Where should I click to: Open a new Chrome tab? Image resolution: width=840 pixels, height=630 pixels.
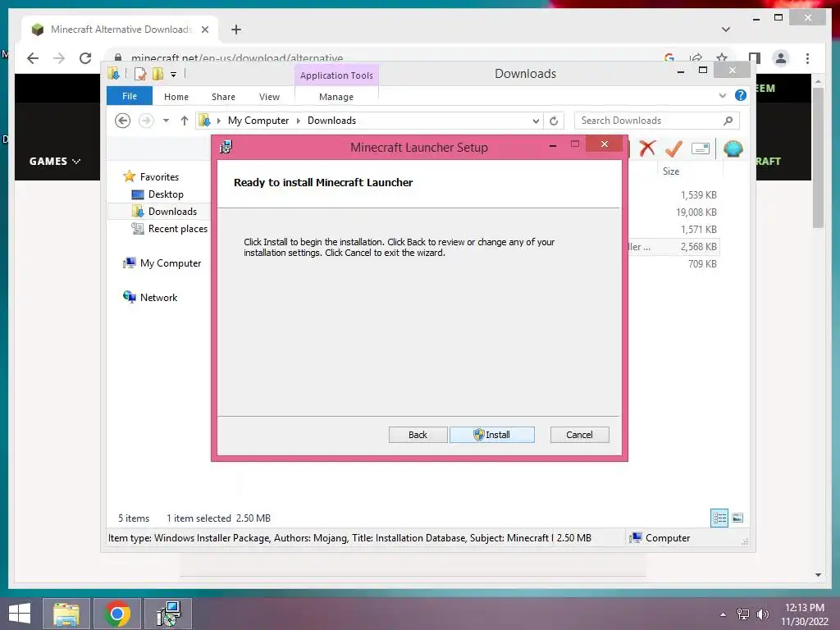point(236,30)
